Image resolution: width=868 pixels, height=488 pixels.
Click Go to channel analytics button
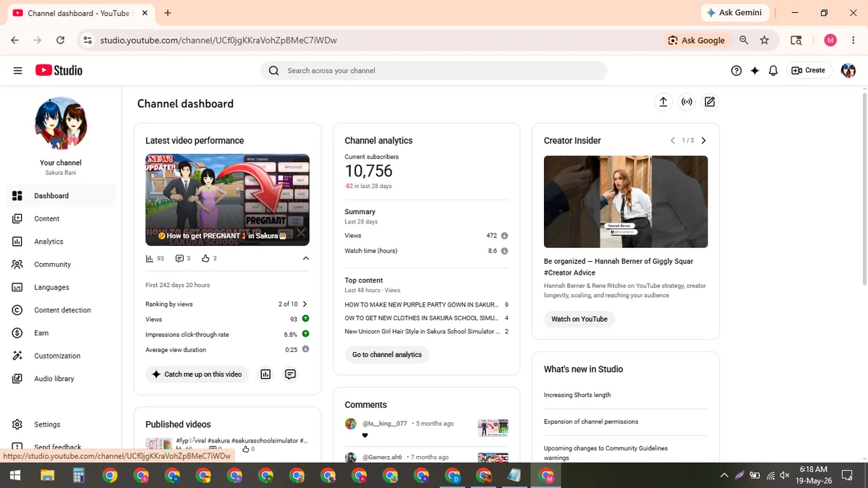[387, 355]
